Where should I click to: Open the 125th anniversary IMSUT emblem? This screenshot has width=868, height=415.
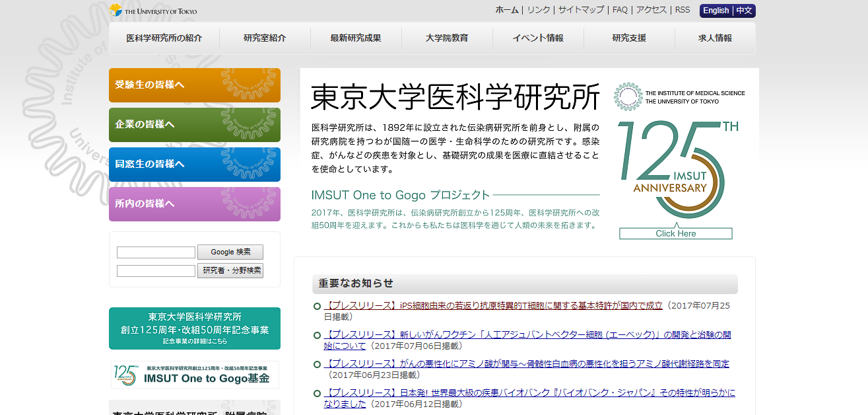pos(678,169)
